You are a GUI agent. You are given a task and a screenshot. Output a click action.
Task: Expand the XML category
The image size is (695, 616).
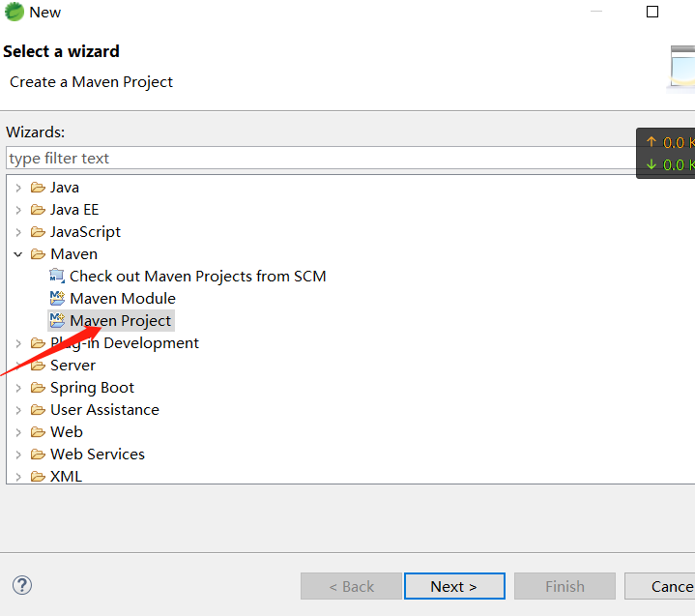tap(18, 477)
